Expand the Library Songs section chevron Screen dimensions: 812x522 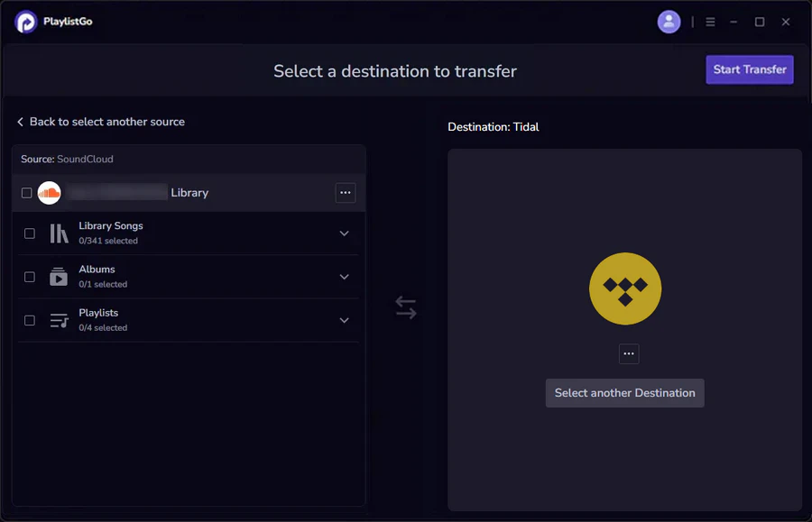point(344,234)
